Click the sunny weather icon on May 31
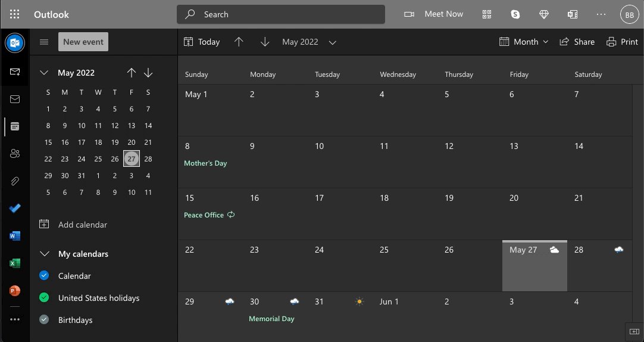 359,301
